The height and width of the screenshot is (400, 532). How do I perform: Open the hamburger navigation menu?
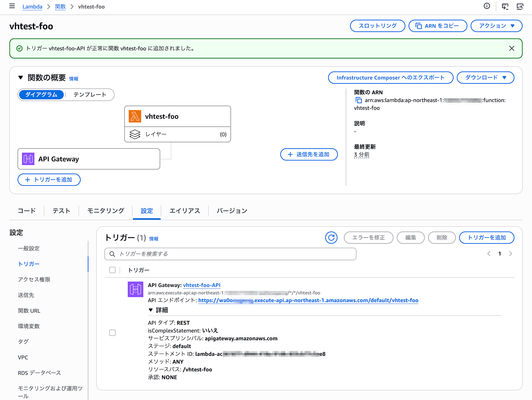click(12, 6)
